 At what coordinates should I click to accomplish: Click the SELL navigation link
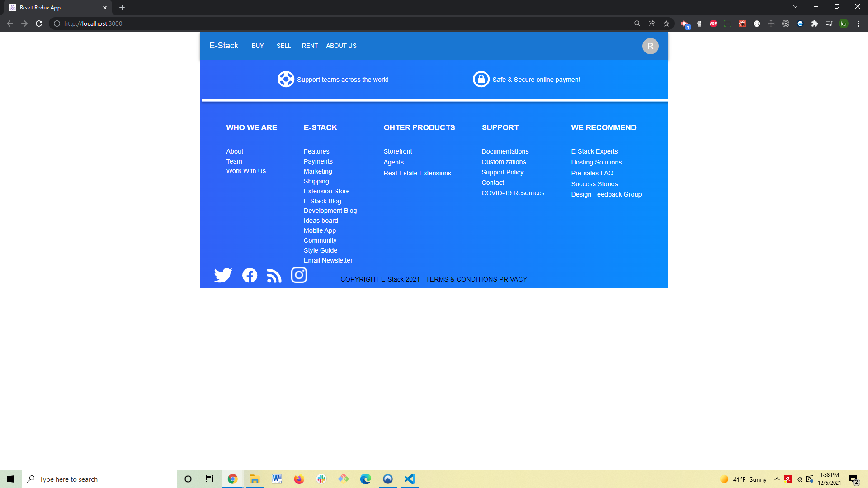284,46
